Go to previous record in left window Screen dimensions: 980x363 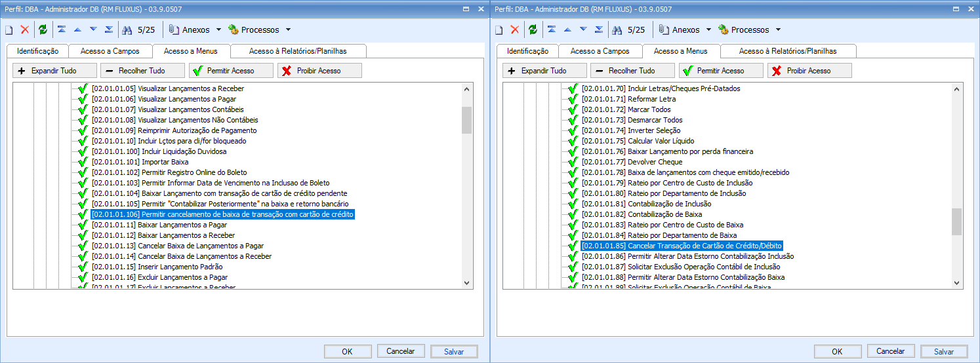point(77,29)
